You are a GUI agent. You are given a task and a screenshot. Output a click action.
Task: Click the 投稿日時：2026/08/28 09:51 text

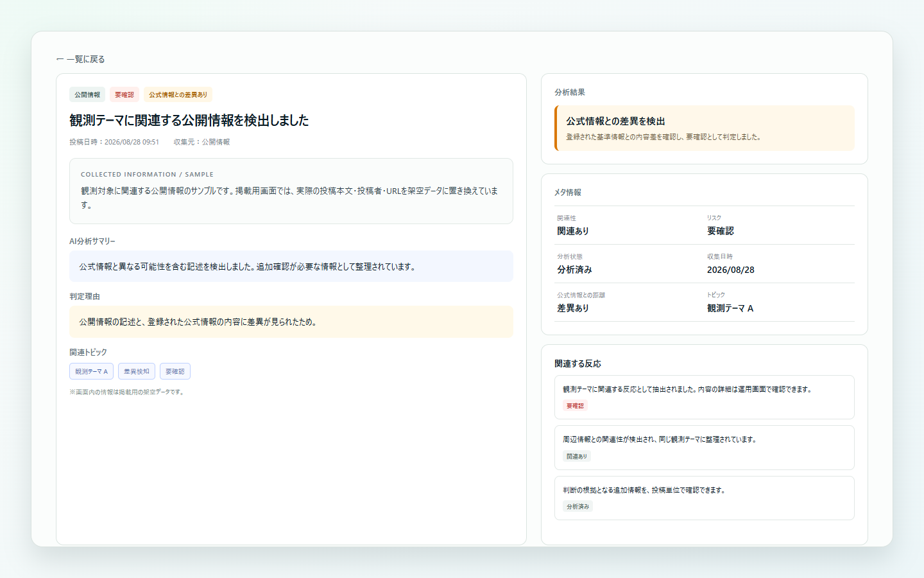pos(114,142)
